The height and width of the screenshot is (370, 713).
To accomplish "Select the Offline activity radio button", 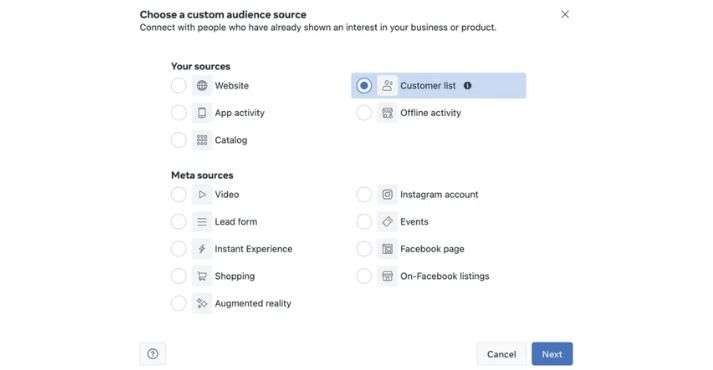I will coord(364,113).
